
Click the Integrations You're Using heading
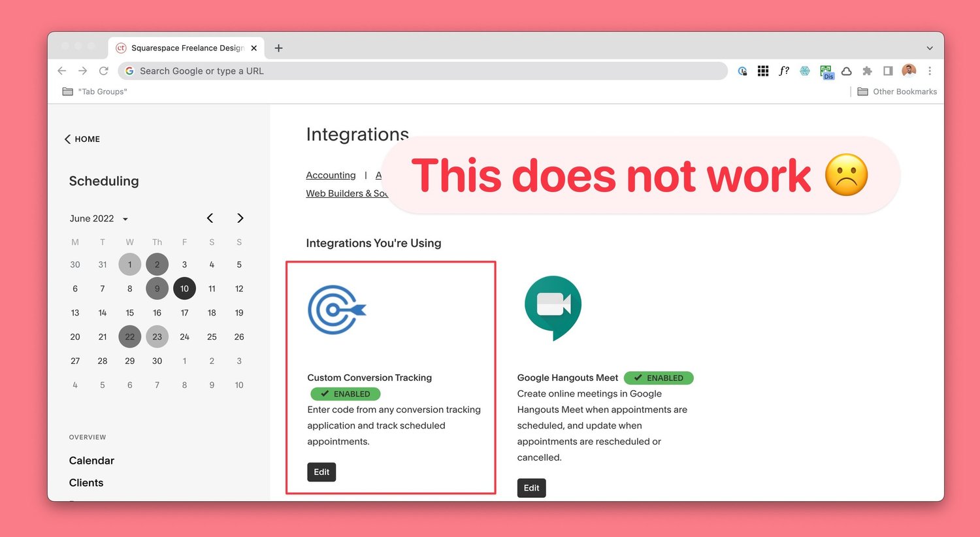pyautogui.click(x=374, y=243)
